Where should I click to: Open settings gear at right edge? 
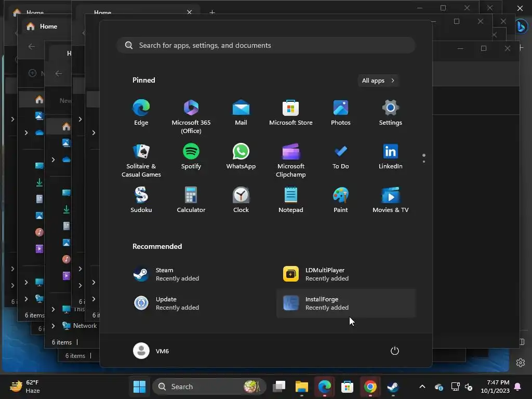click(521, 362)
